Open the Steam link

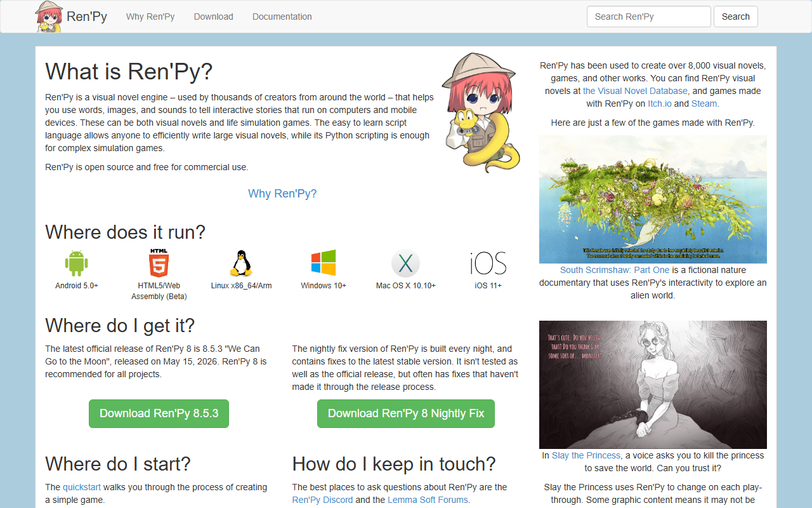704,104
